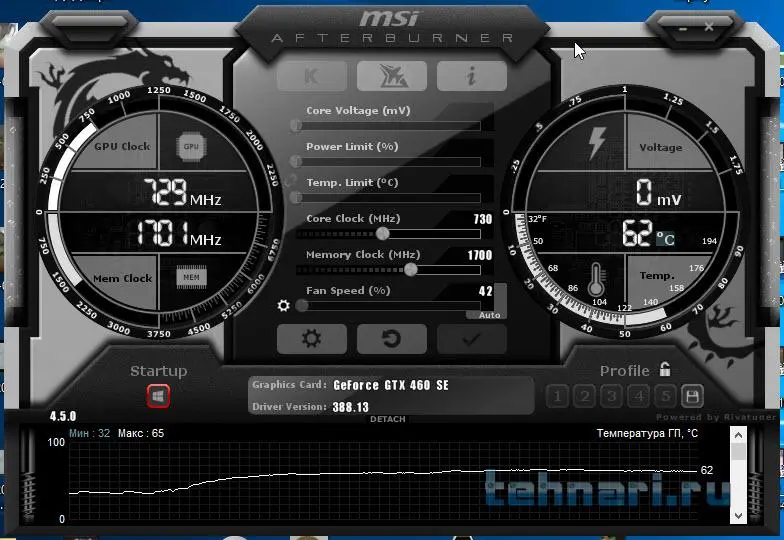Screen dimensions: 784x540
Task: Close Afterburner with the top-right X
Action: pyautogui.click(x=709, y=26)
